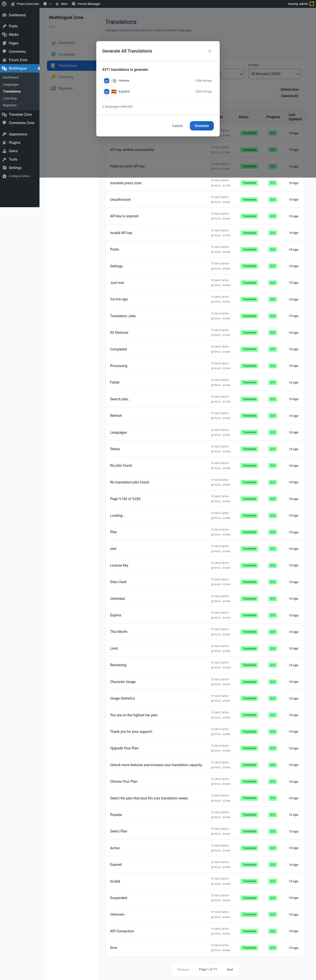Click the WordPress logo icon
Viewport: 316px width, 980px height.
point(4,4)
